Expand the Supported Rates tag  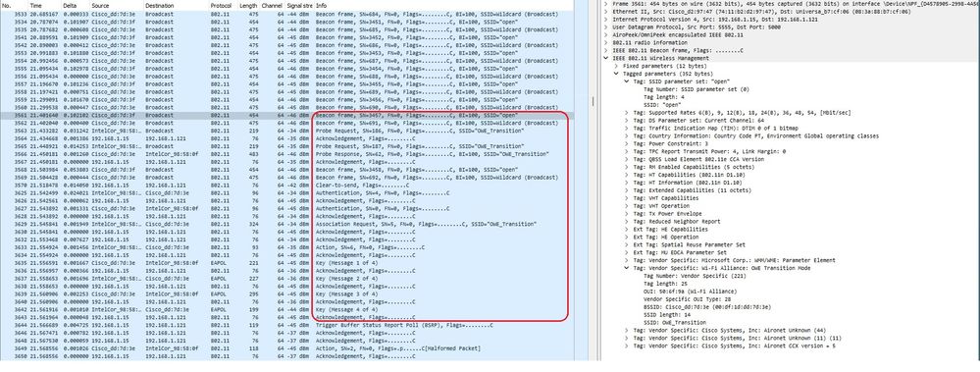(627, 113)
